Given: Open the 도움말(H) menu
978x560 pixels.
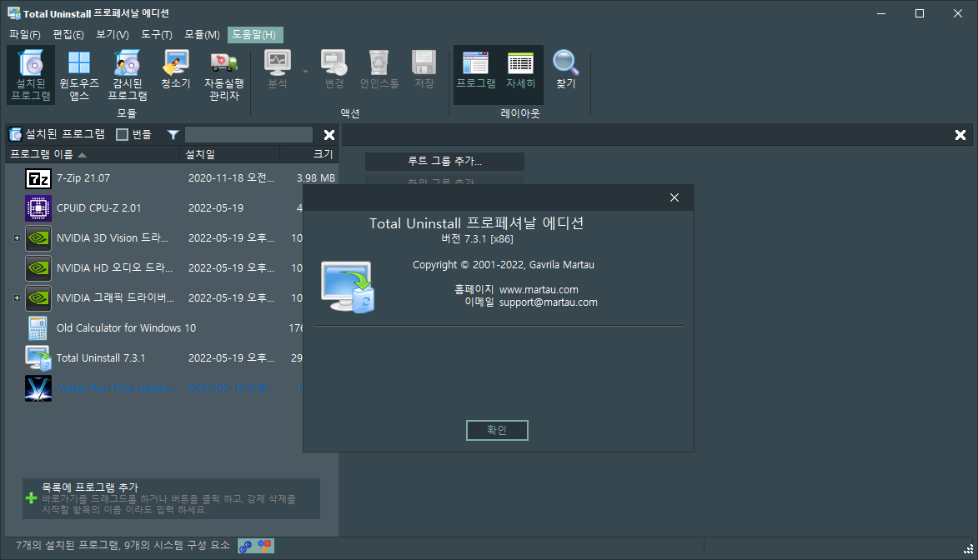Looking at the screenshot, I should (254, 35).
